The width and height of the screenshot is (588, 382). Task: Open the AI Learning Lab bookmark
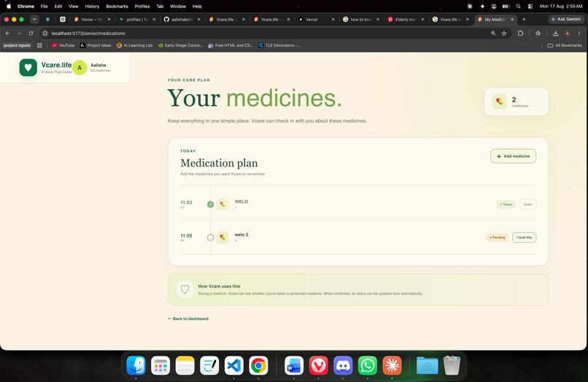(x=135, y=45)
